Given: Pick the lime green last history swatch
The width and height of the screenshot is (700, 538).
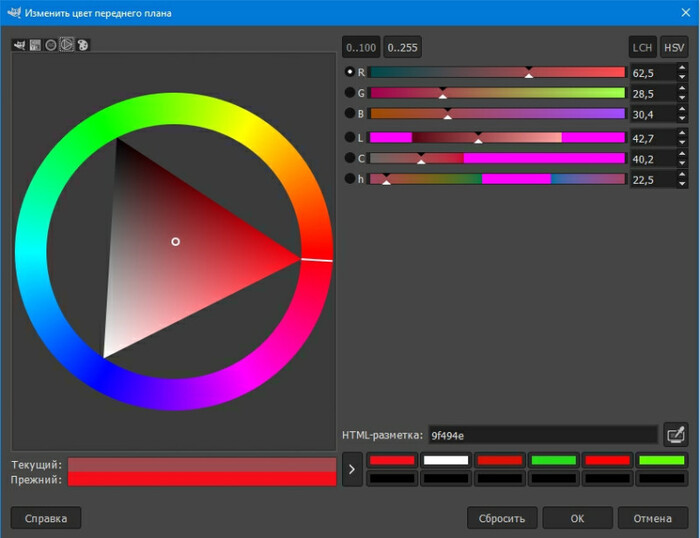Looking at the screenshot, I should tap(662, 460).
